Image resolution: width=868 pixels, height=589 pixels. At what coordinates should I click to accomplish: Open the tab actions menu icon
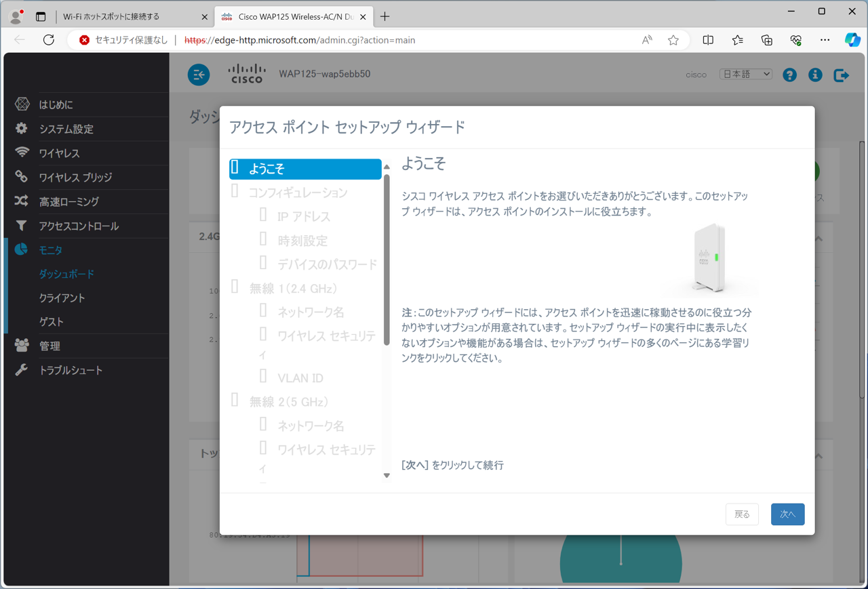(x=41, y=16)
